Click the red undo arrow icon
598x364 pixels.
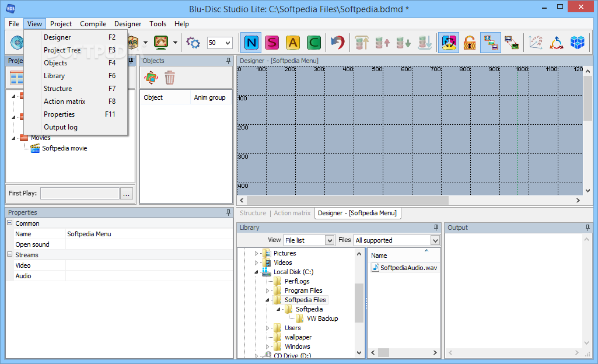coord(337,43)
